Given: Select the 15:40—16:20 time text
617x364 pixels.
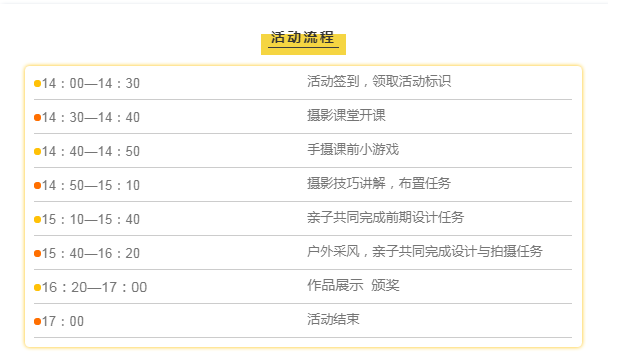Looking at the screenshot, I should (91, 253).
